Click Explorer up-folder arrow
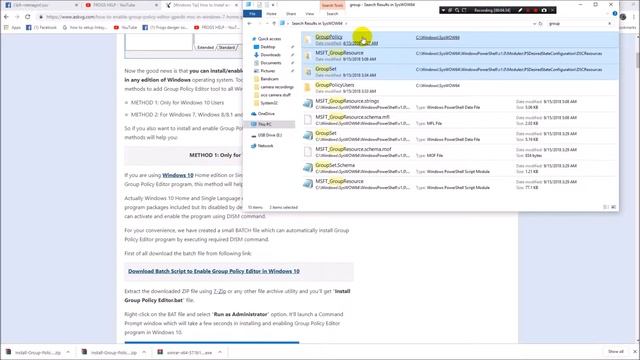The image size is (640, 360). click(274, 24)
